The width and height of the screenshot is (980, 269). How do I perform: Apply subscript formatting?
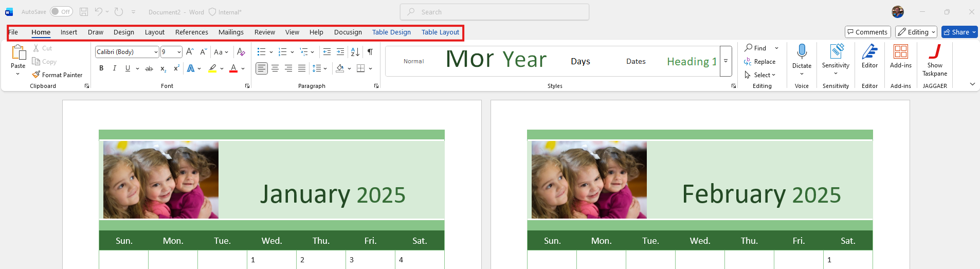[x=163, y=68]
